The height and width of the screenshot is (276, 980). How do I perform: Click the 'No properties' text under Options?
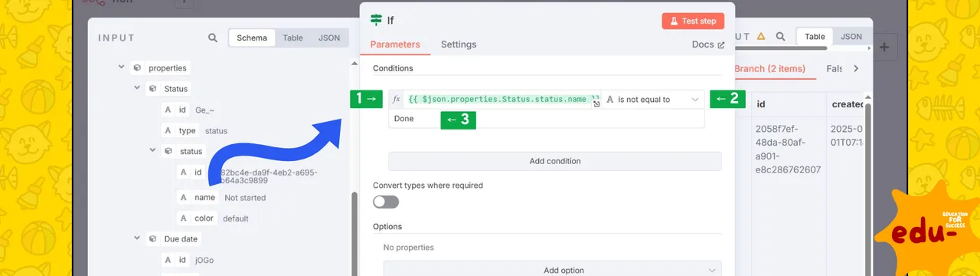pyautogui.click(x=408, y=248)
